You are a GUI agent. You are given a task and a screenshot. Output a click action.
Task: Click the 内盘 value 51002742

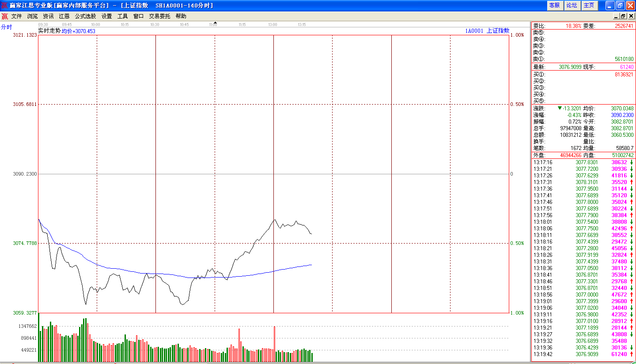click(623, 155)
